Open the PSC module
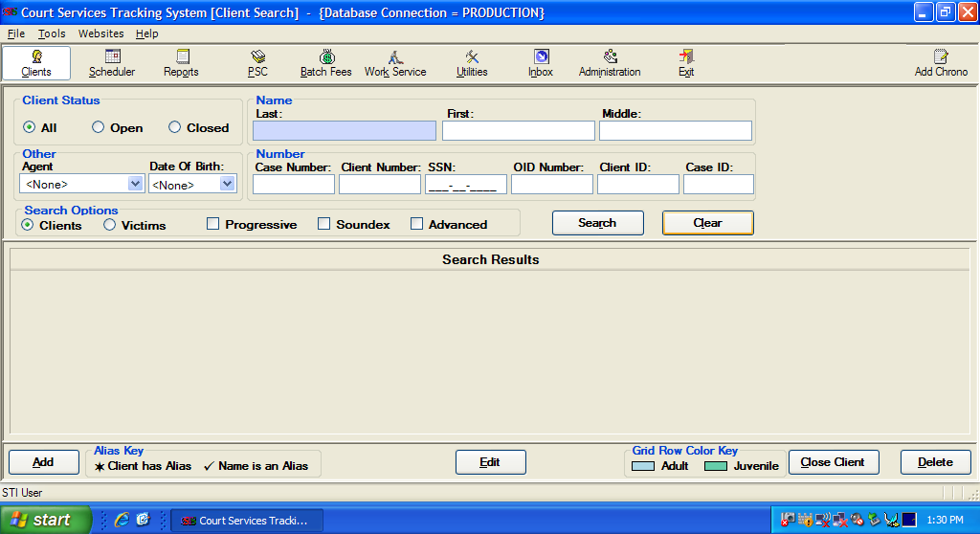 (x=257, y=63)
